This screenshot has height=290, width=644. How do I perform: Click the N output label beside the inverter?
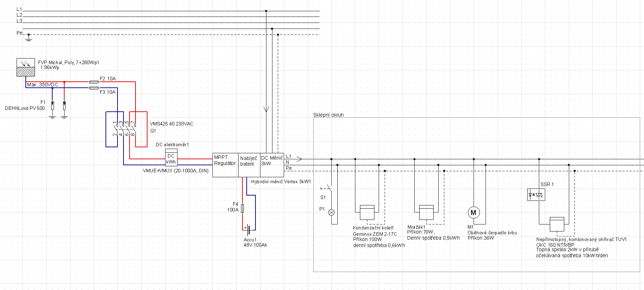tap(288, 162)
